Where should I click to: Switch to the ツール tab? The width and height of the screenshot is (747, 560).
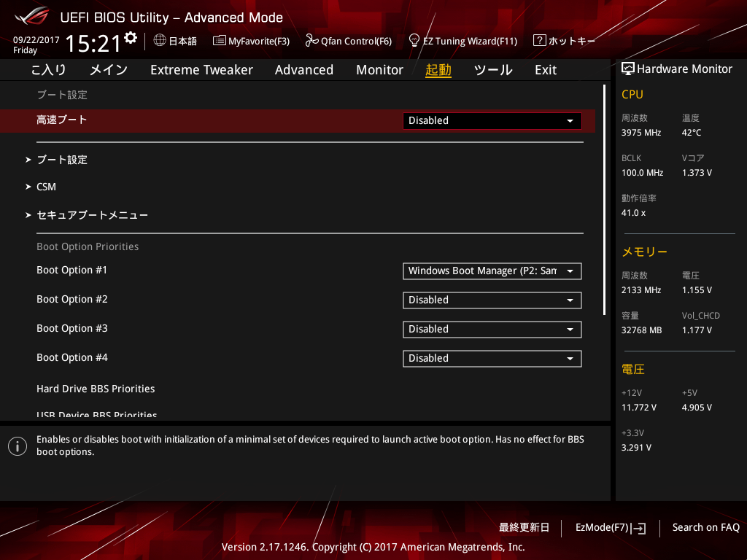493,70
